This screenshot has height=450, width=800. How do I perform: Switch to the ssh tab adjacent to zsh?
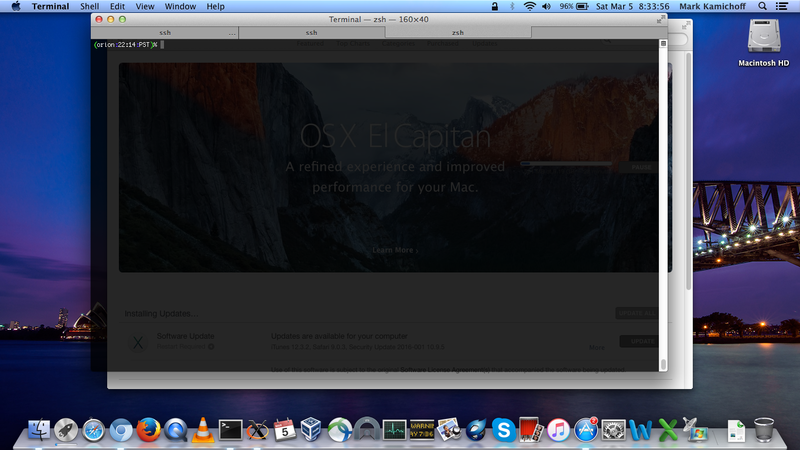[x=312, y=32]
